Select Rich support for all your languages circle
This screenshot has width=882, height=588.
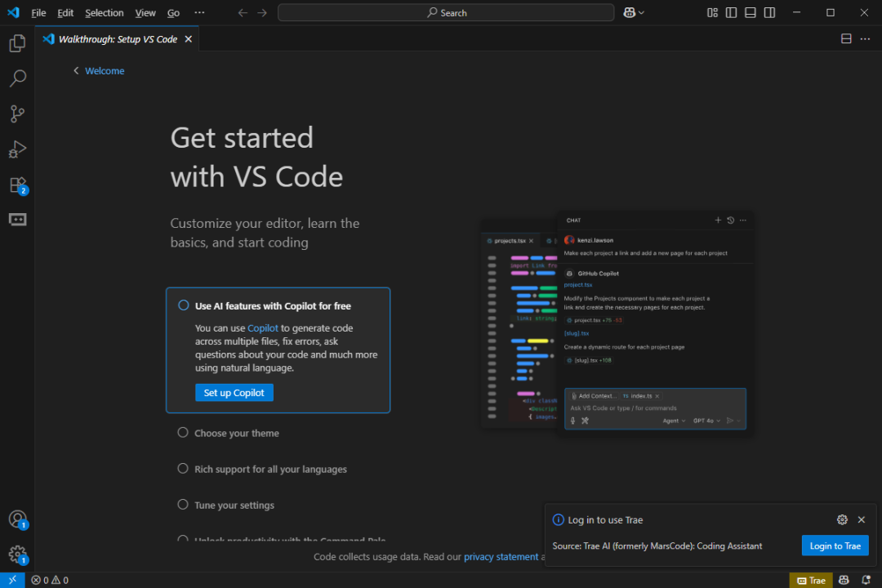[x=183, y=468]
